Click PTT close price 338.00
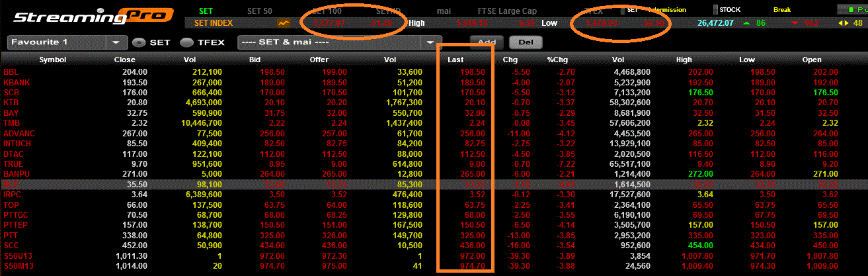The height and width of the screenshot is (276, 868). pyautogui.click(x=135, y=235)
